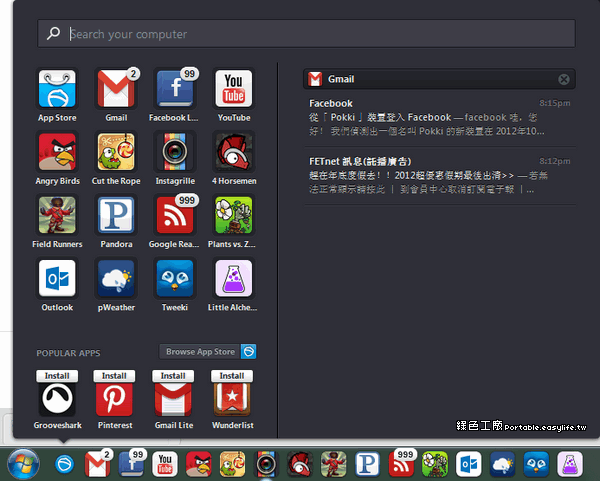Launch Little Alchemy in the grid
Viewport: 600px width, 481px height.
[x=234, y=278]
